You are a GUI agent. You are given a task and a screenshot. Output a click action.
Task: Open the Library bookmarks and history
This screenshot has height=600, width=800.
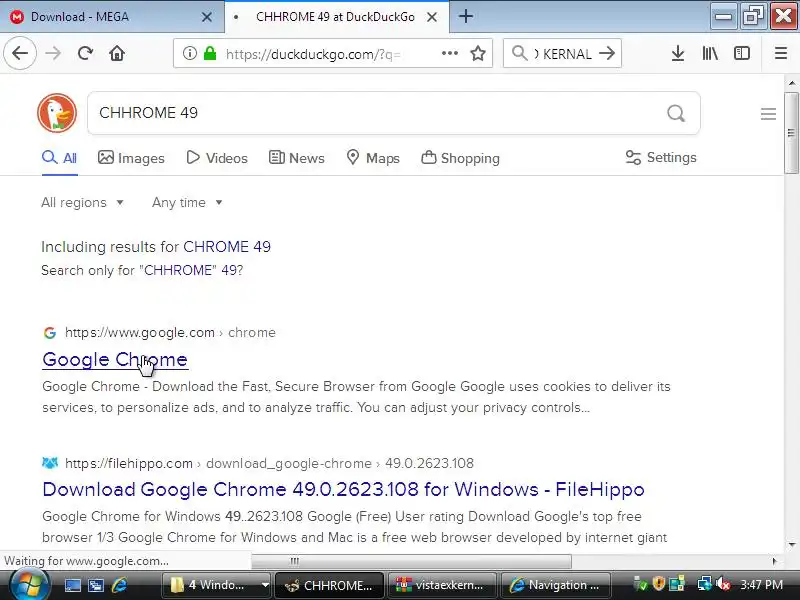coord(710,53)
